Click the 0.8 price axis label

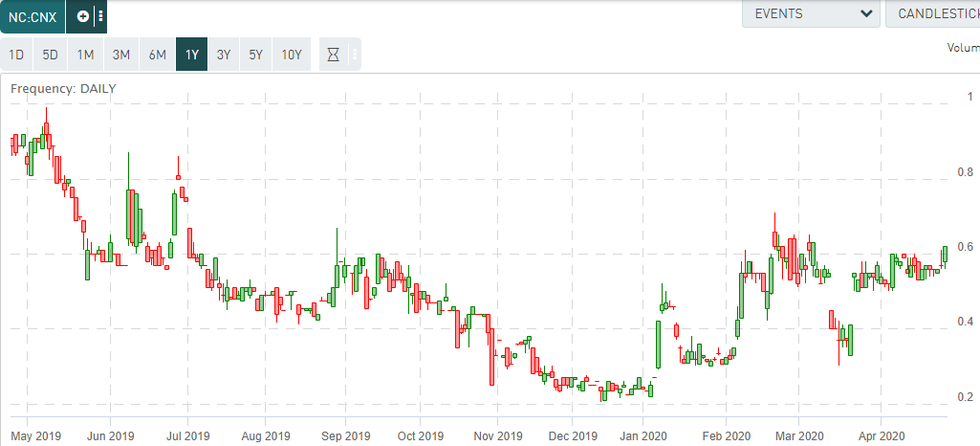point(965,172)
